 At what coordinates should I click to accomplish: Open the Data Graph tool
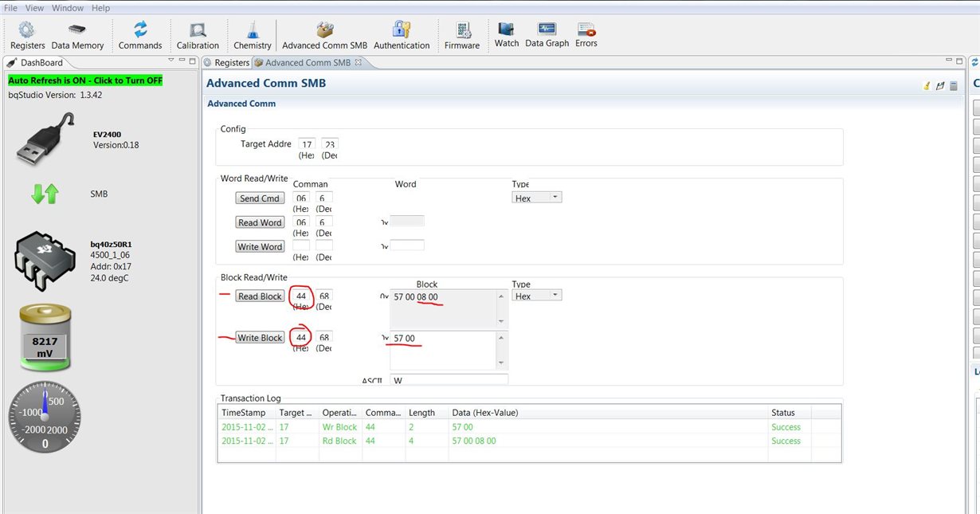tap(547, 34)
